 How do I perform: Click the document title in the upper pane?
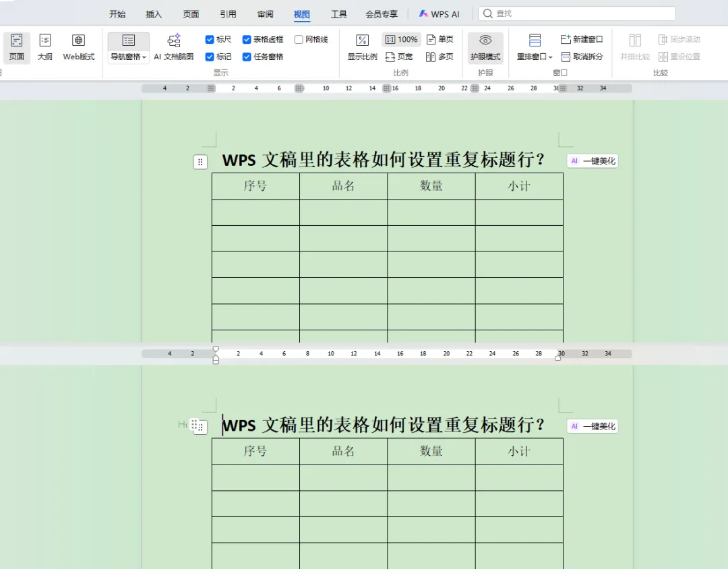[384, 160]
